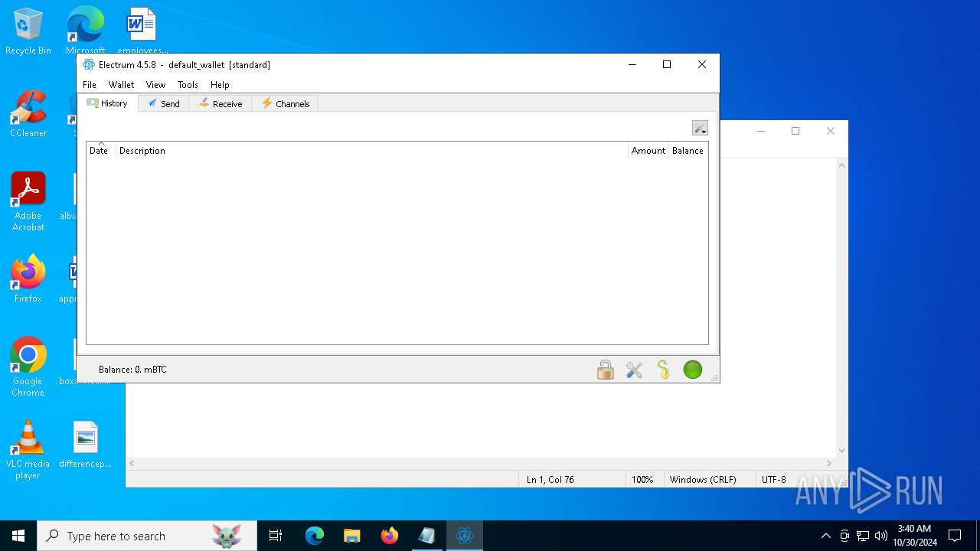This screenshot has width=980, height=551.
Task: Open the File menu
Action: pos(90,85)
